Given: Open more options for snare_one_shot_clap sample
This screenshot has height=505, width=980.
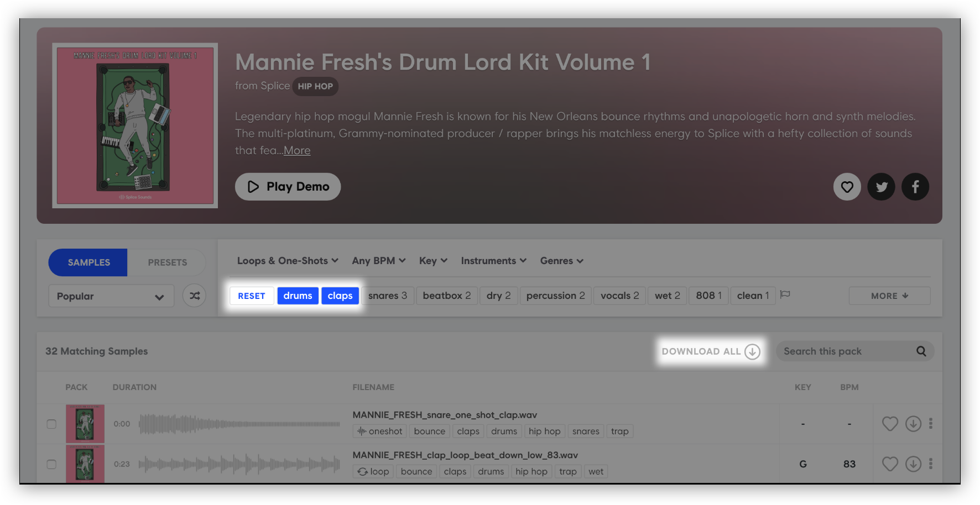Looking at the screenshot, I should tap(931, 424).
